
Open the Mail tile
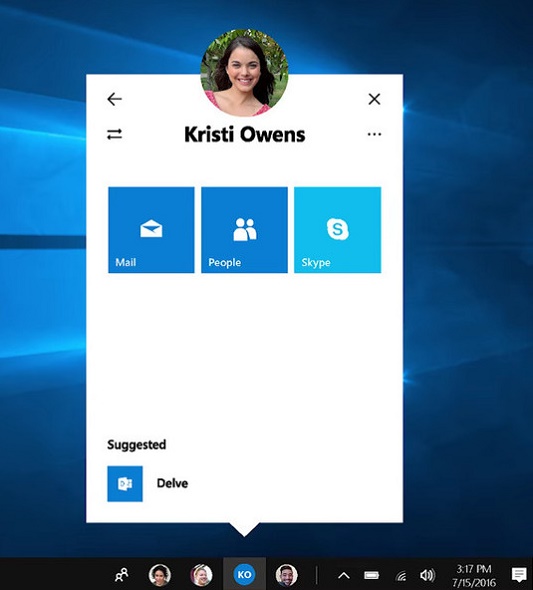[151, 230]
